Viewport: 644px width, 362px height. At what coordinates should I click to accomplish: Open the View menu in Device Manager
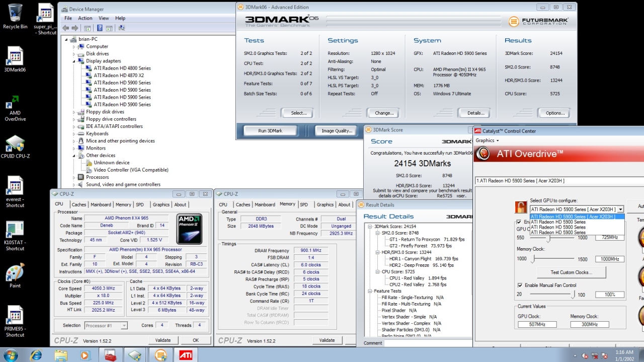coord(104,18)
